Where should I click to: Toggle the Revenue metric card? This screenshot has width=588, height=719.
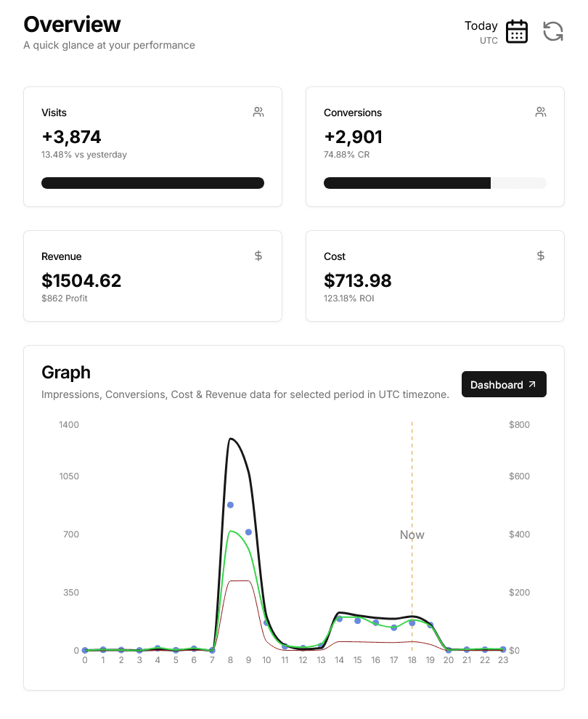152,276
